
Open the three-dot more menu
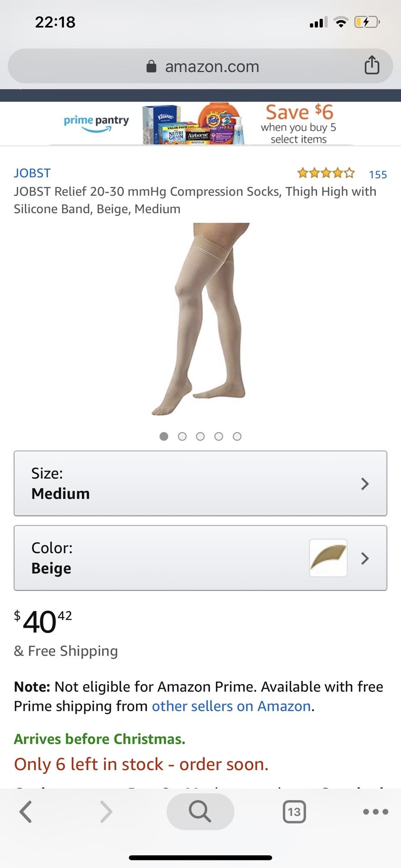point(375,812)
